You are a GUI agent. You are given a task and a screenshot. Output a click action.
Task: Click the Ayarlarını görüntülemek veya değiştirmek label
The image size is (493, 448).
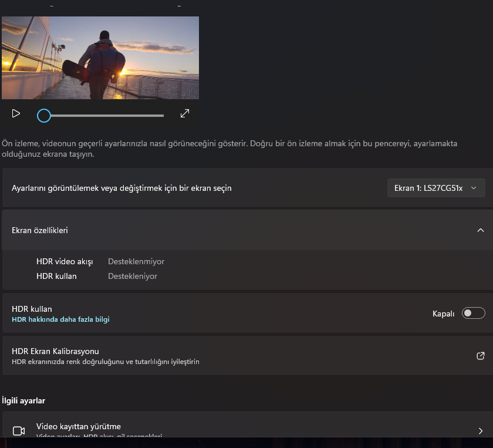pyautogui.click(x=121, y=188)
